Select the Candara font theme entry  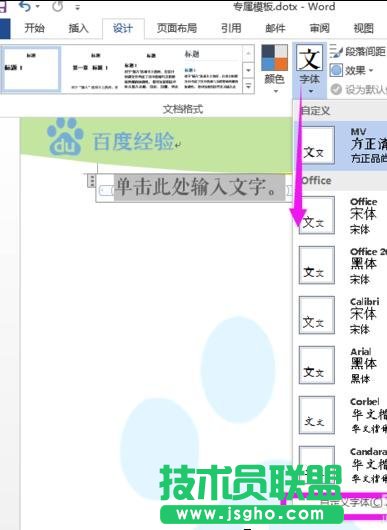point(340,465)
